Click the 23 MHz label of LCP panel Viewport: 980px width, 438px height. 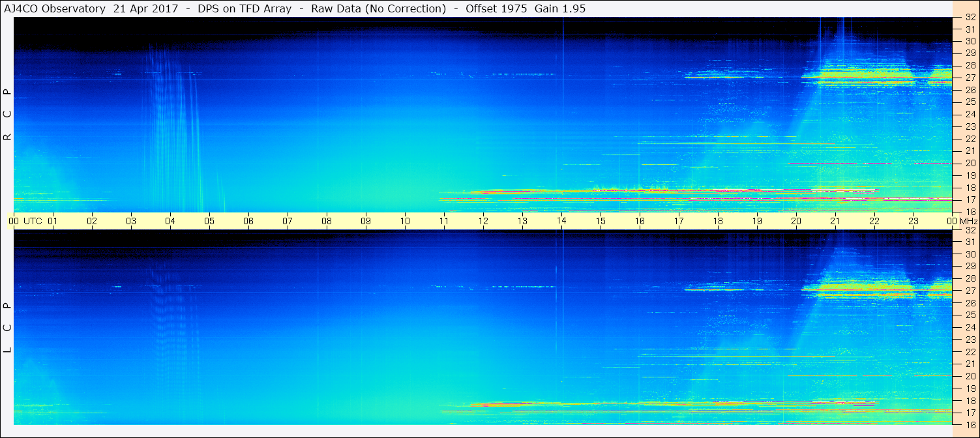(970, 340)
